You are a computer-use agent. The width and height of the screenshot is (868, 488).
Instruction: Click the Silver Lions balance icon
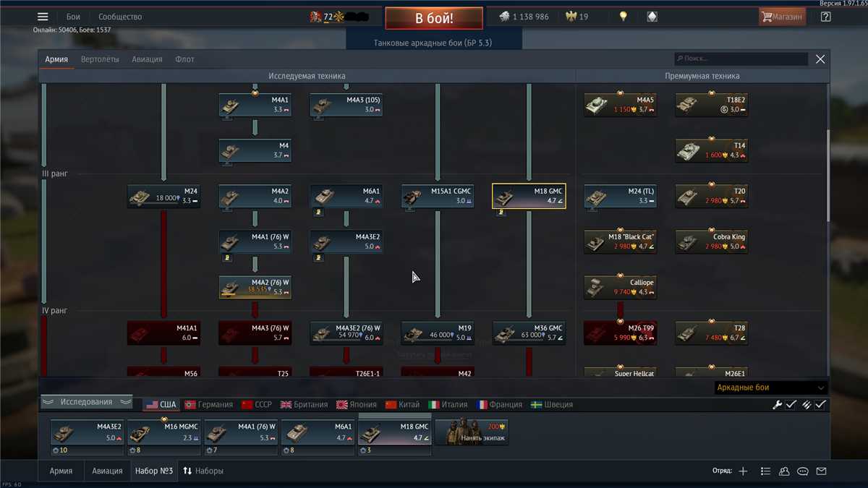(x=504, y=17)
